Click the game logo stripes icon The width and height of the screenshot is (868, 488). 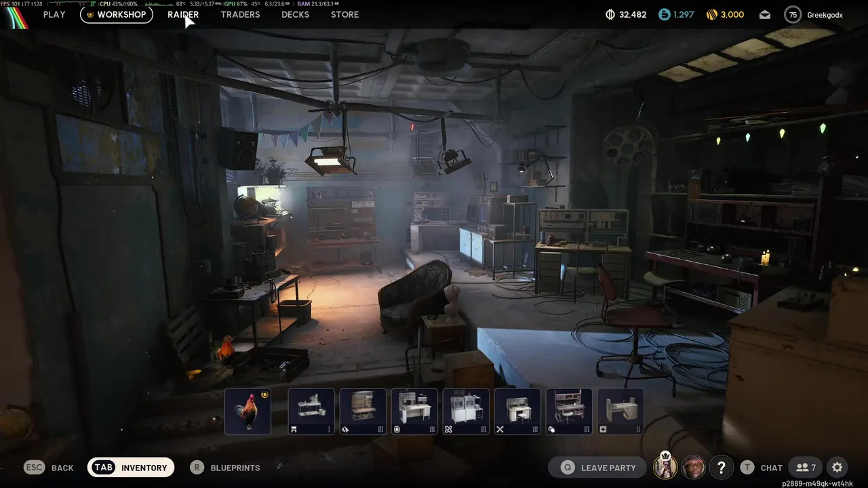point(16,18)
